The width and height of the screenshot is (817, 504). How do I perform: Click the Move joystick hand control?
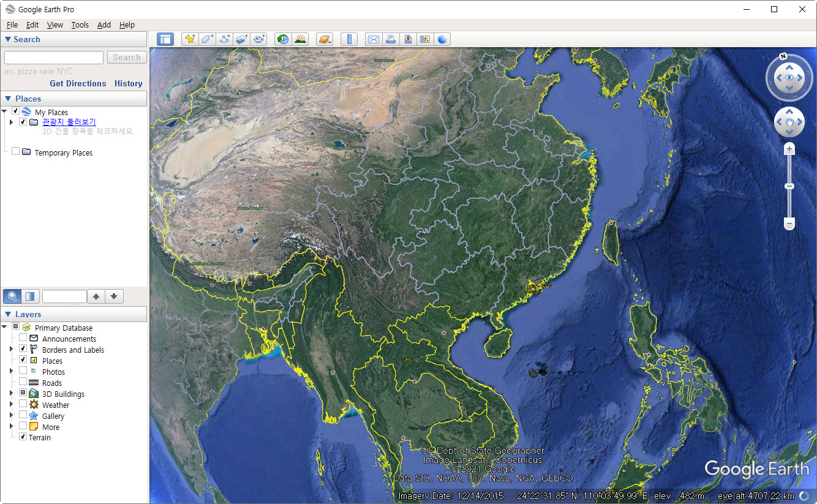point(789,122)
